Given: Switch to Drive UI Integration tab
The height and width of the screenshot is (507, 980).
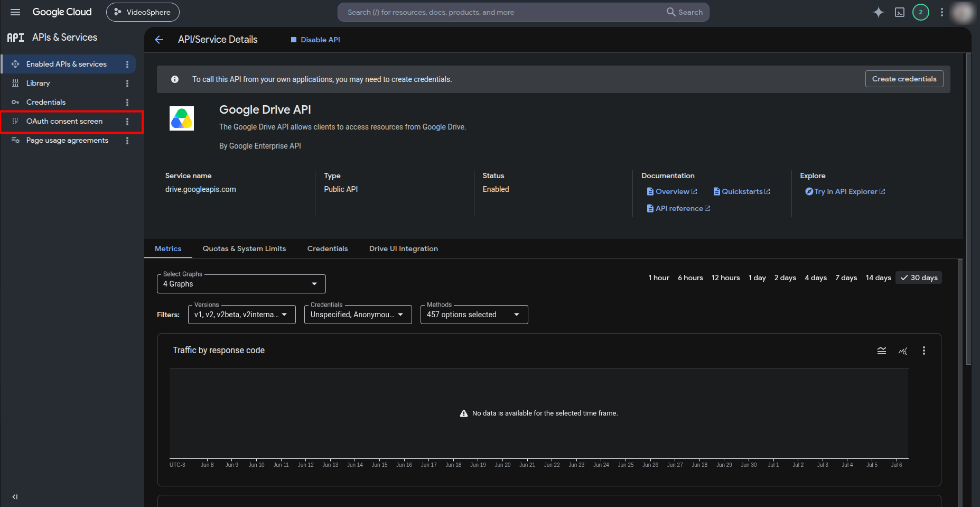Looking at the screenshot, I should click(x=404, y=248).
